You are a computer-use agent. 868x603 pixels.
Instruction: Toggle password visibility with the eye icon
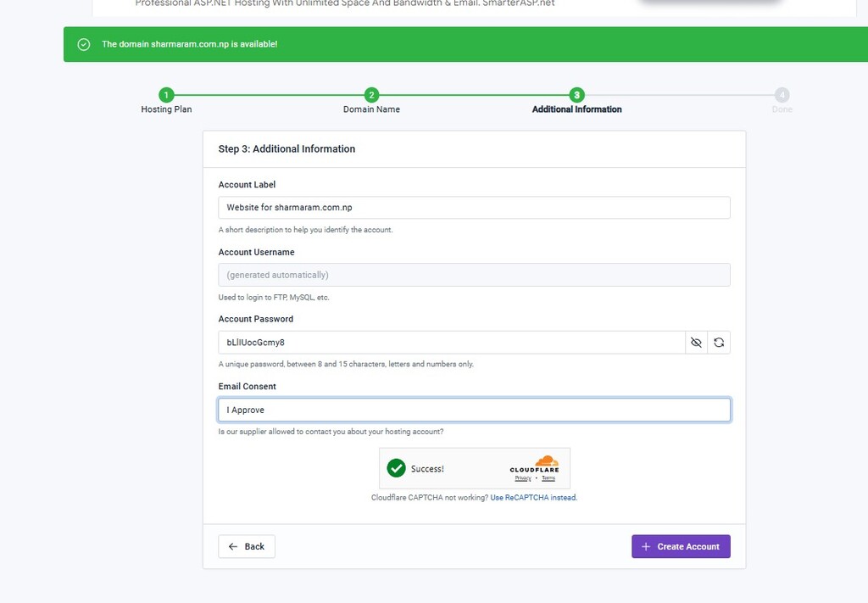pos(695,342)
